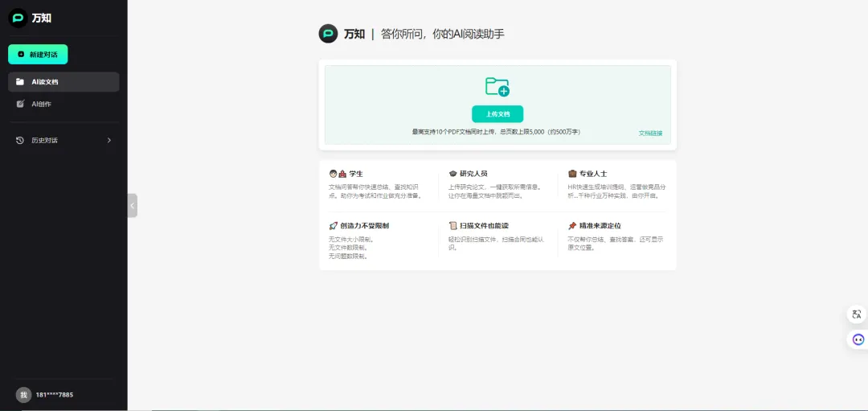This screenshot has width=868, height=411.
Task: Click the pushpin icon beside 精准来源定位
Action: (x=572, y=226)
